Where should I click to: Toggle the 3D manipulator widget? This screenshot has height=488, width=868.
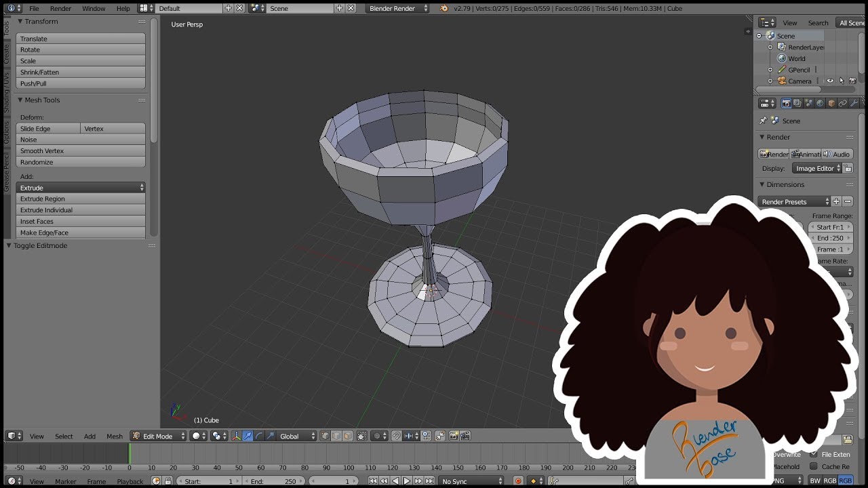(x=236, y=436)
